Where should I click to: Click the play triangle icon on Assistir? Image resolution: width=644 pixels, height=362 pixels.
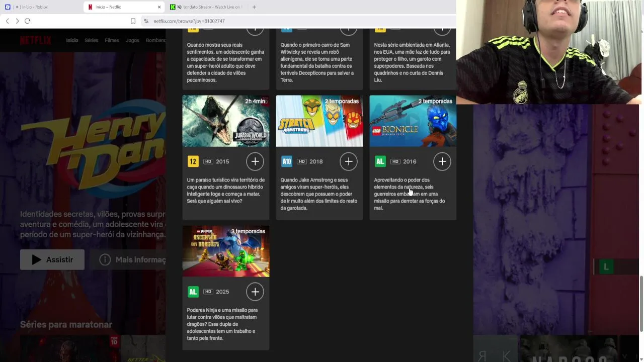tap(36, 259)
